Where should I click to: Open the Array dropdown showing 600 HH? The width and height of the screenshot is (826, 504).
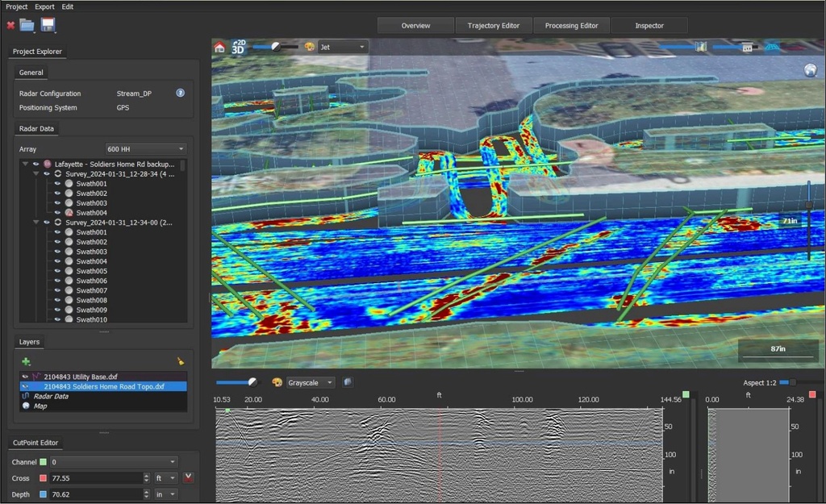tap(145, 148)
